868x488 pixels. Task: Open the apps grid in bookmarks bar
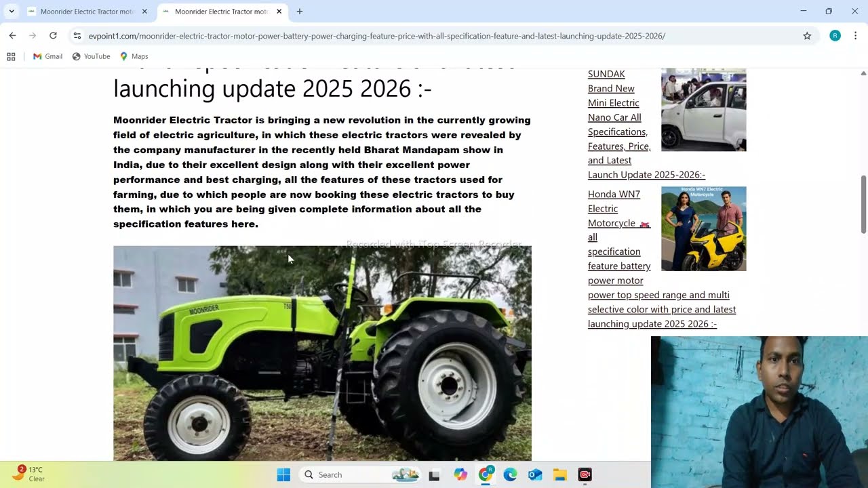(11, 56)
